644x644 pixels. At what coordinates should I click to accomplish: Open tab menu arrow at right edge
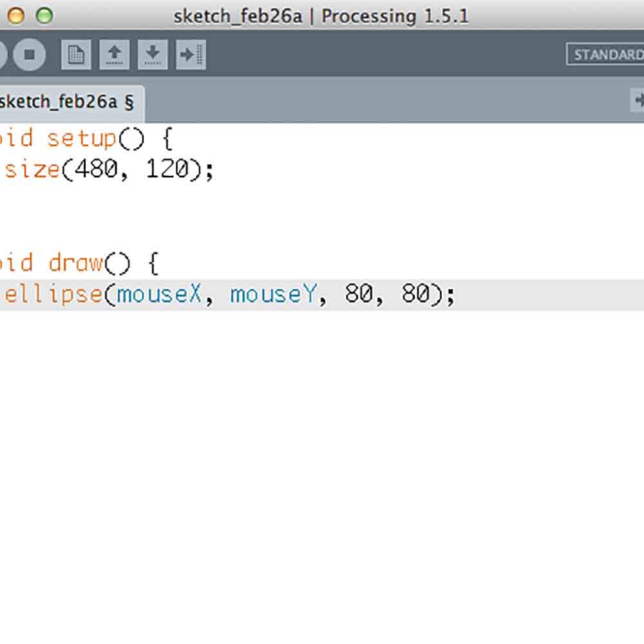coord(638,100)
